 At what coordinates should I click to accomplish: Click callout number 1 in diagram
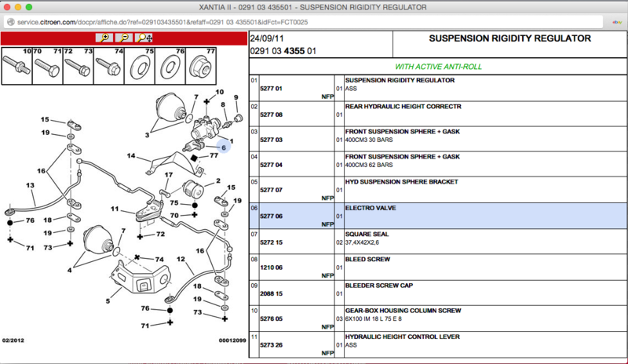tap(232, 141)
